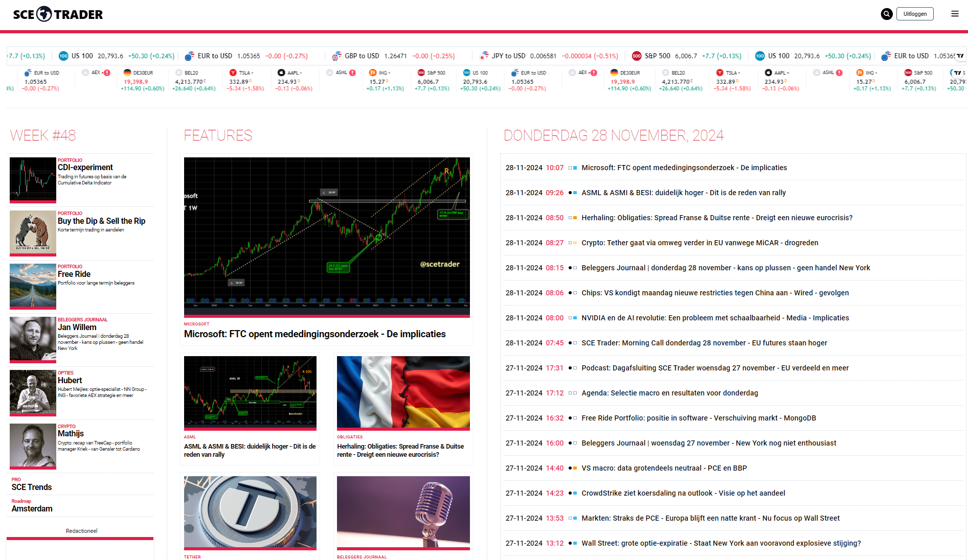Open the 08:50 Obligaties spread news row
The width and height of the screenshot is (968, 560).
[x=732, y=218]
